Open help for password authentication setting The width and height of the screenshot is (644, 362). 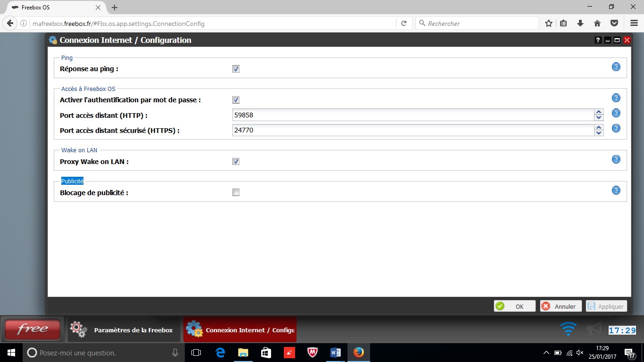[x=616, y=98]
